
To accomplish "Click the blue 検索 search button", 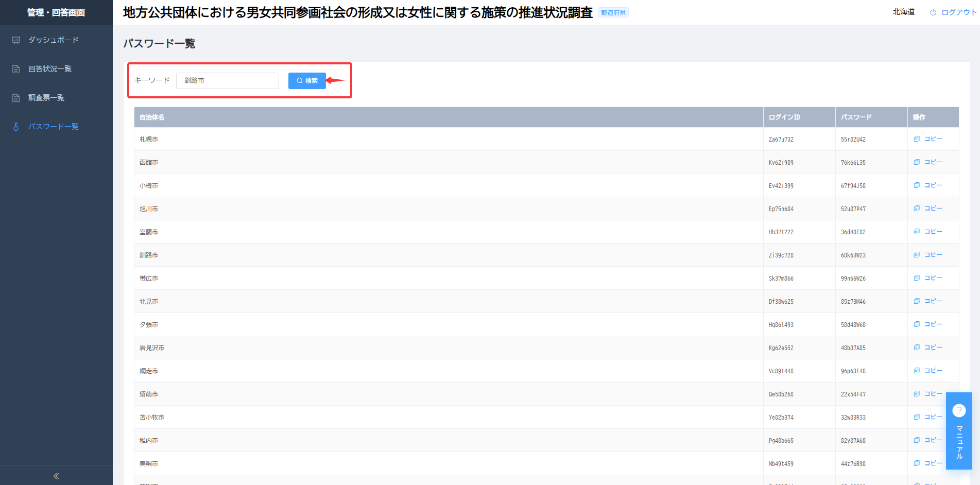I will coord(307,81).
